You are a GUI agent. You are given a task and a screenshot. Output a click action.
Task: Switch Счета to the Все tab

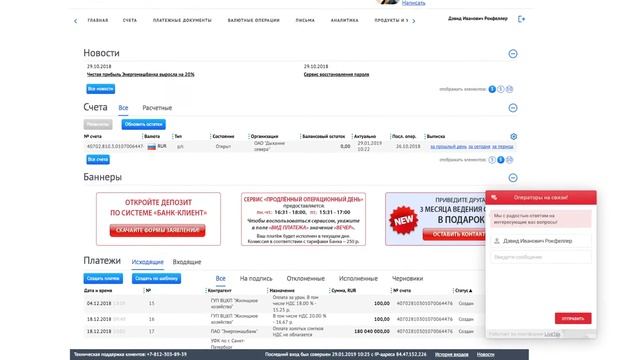[123, 108]
